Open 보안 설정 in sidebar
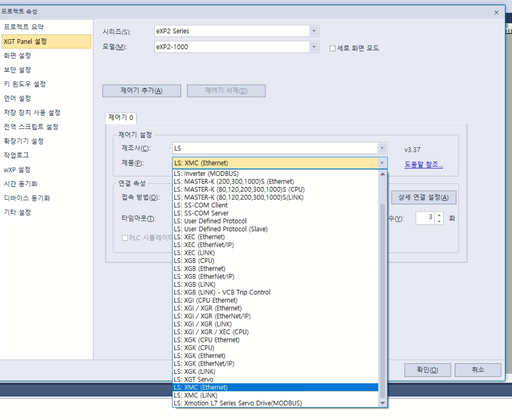Screen dimensions: 512x420 18,70
